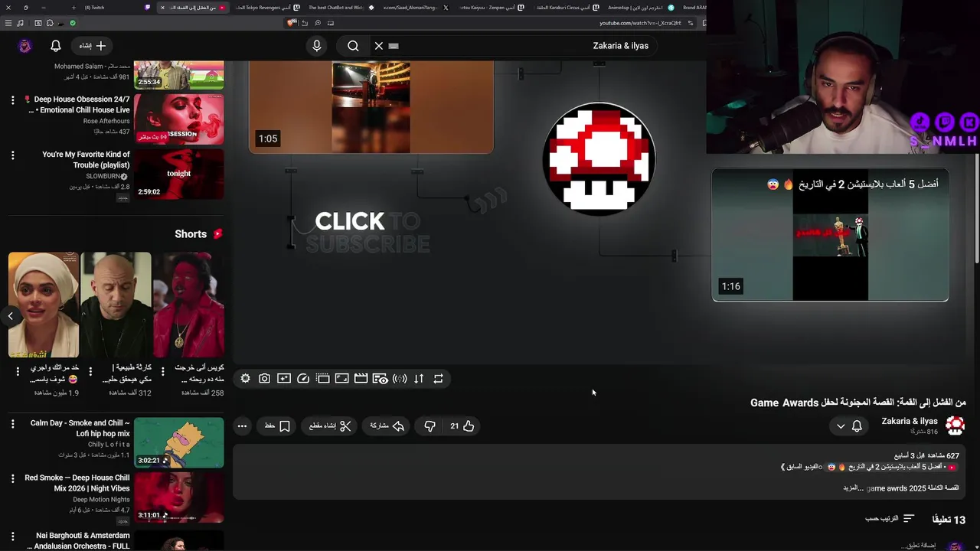The height and width of the screenshot is (551, 980).
Task: Open the Short with bald man
Action: pyautogui.click(x=116, y=305)
